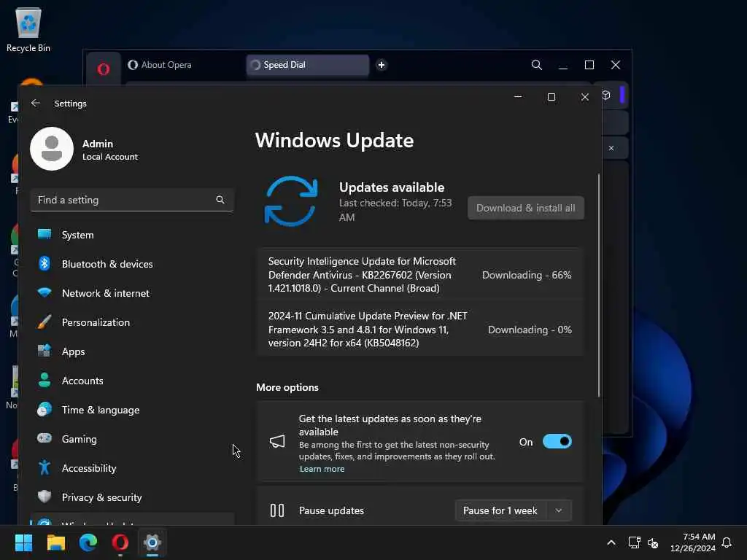The height and width of the screenshot is (560, 747).
Task: Click the Settings gear taskbar icon
Action: [152, 542]
